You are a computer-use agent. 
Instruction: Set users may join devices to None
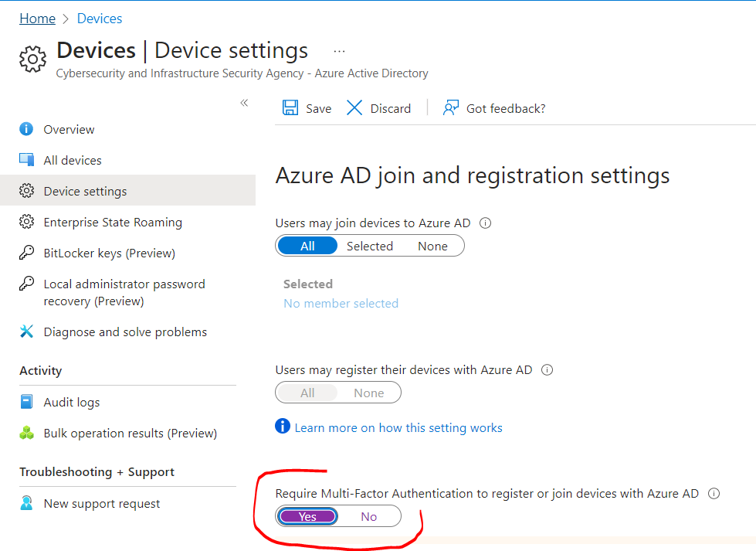point(432,245)
